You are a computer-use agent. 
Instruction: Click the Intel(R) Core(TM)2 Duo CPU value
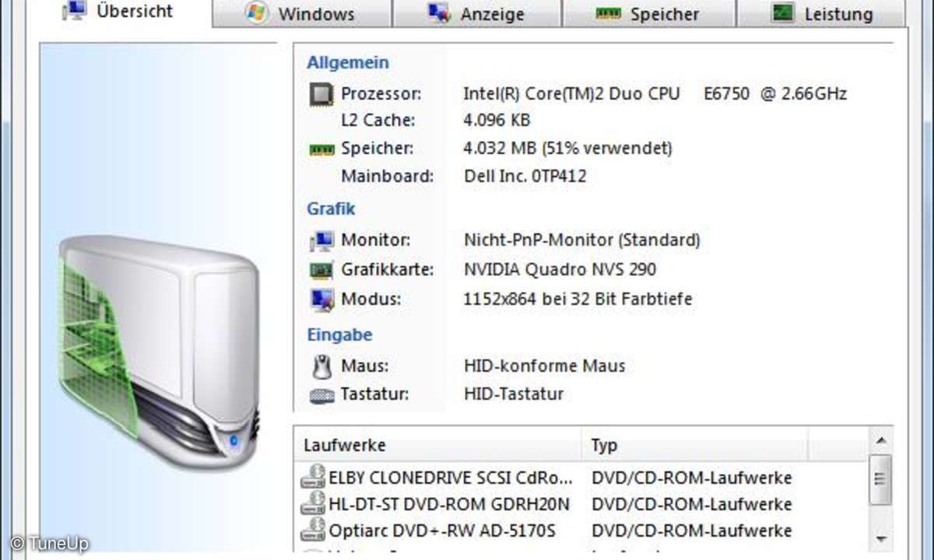655,94
